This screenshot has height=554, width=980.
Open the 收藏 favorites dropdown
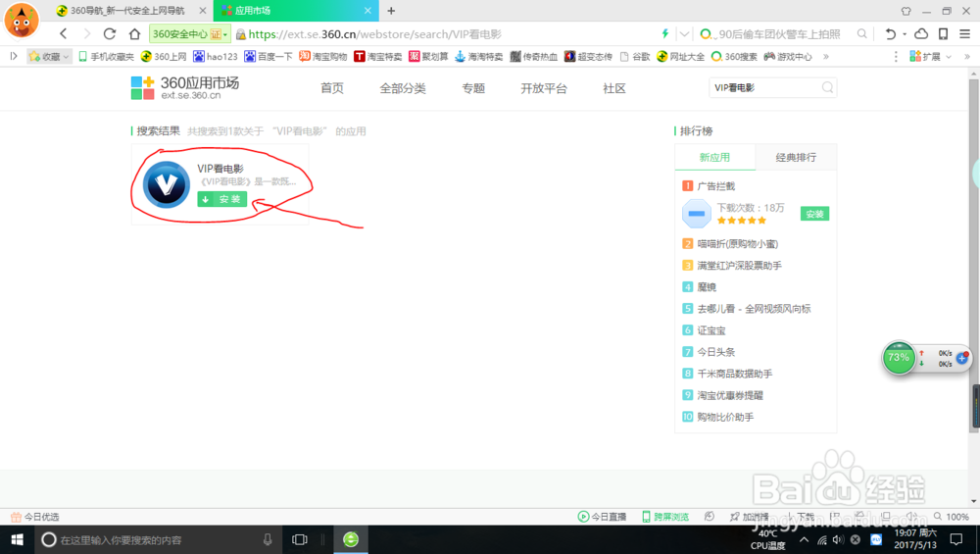point(49,56)
